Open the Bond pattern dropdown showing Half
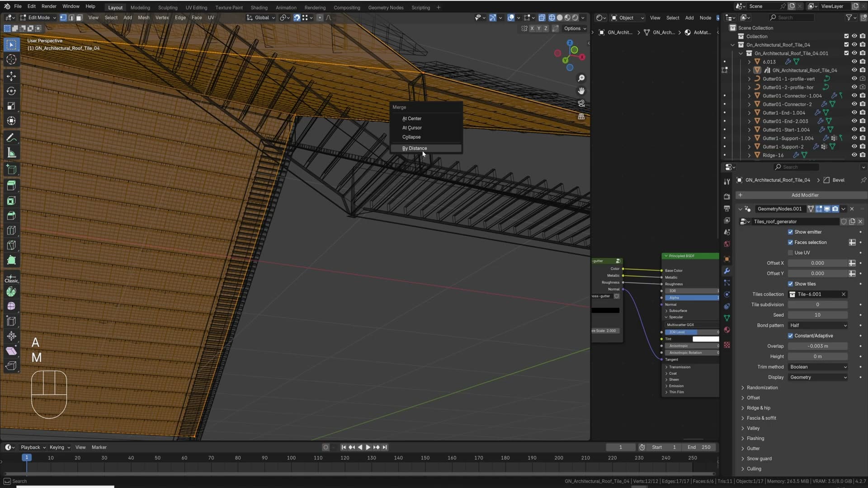 pos(818,325)
